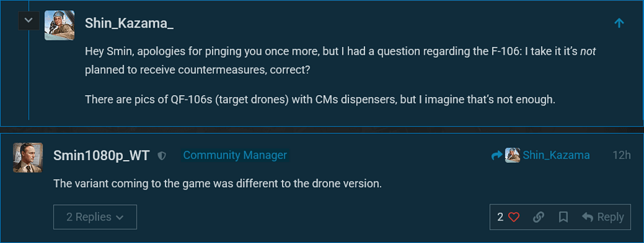Image resolution: width=644 pixels, height=243 pixels.
Task: Open Shin_Kazama_ avatar in quote
Action: [59, 25]
